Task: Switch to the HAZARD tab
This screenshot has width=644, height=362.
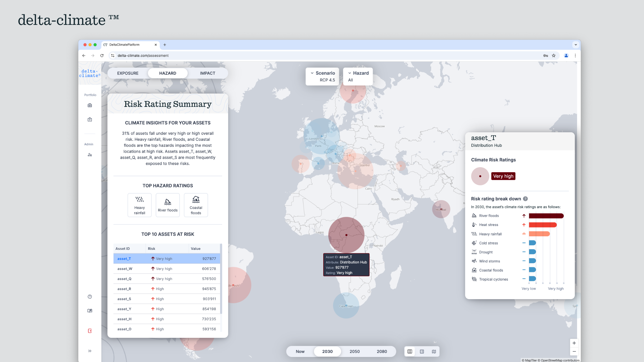Action: point(168,73)
